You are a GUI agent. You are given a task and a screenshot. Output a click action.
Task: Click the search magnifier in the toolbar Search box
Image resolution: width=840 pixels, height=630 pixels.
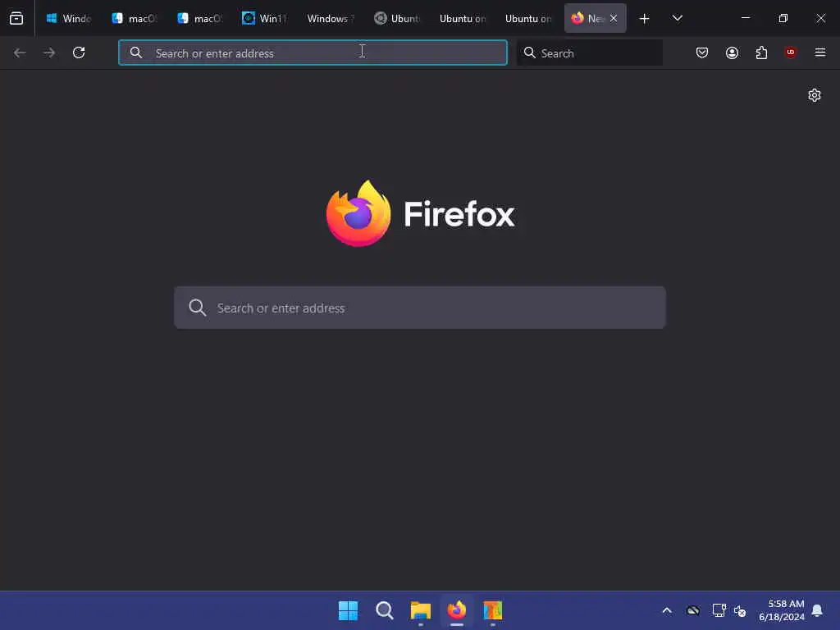point(530,52)
